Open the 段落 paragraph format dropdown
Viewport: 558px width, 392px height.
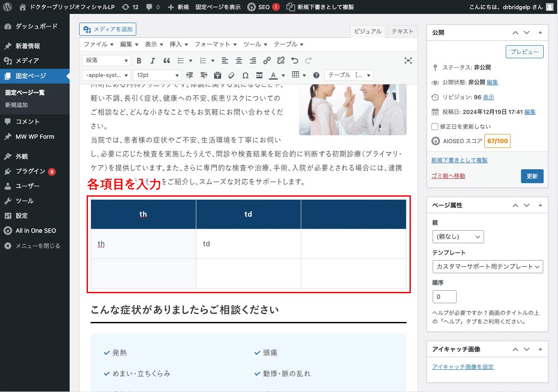pyautogui.click(x=107, y=61)
